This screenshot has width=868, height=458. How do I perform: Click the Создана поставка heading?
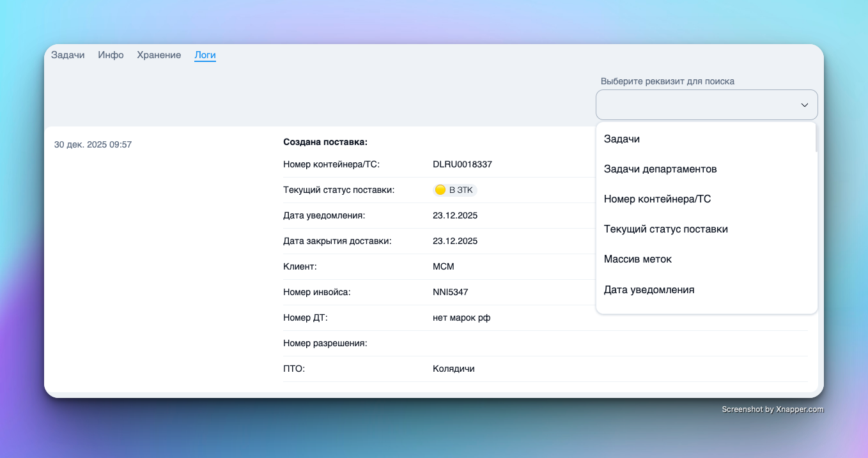tap(325, 142)
